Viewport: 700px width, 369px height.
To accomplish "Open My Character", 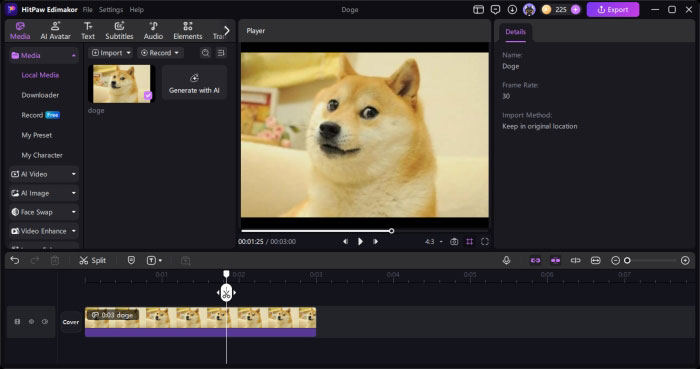I will [42, 155].
